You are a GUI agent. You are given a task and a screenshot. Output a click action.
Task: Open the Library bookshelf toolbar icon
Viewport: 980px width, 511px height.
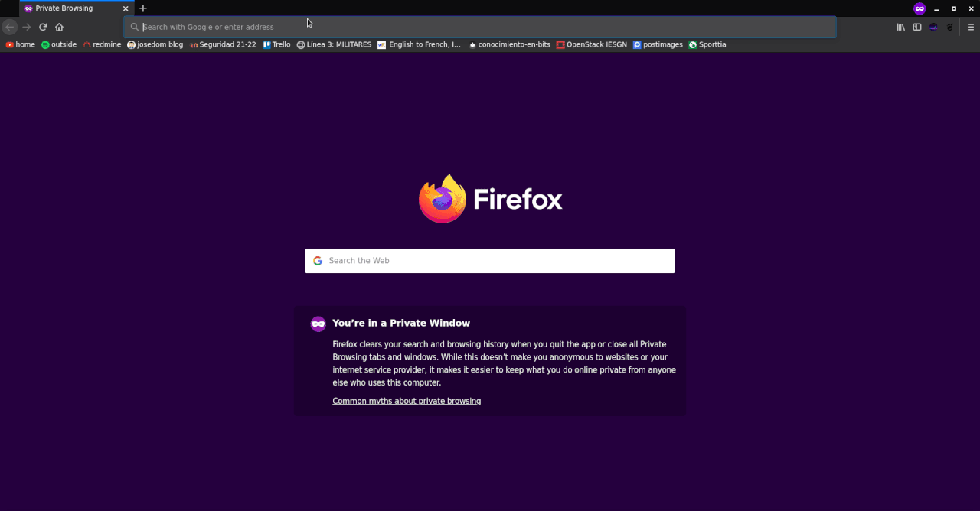(901, 27)
